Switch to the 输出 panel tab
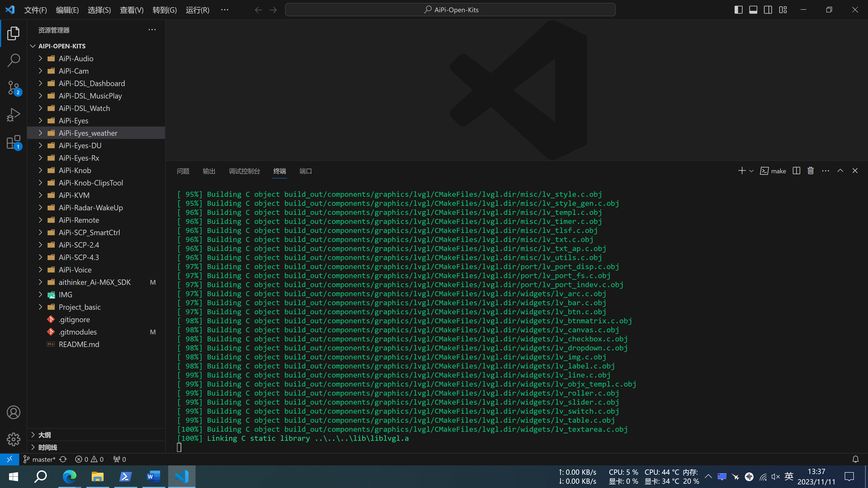868x488 pixels. coord(209,171)
